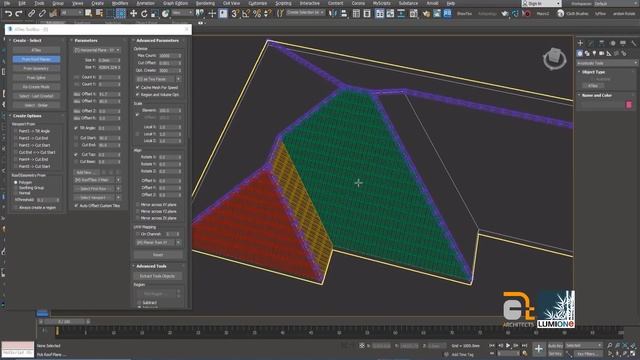Screen dimensions: 640x360
Task: Click the Play Animation button
Action: (508, 345)
